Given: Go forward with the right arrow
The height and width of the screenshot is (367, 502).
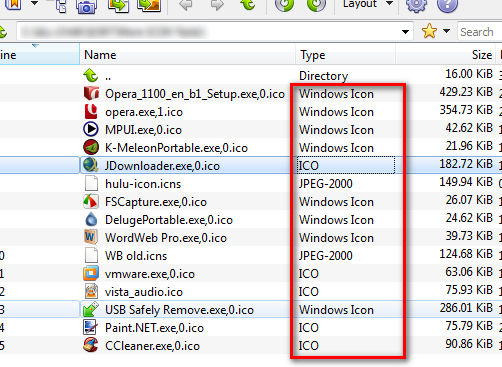Looking at the screenshot, I should pos(217,4).
